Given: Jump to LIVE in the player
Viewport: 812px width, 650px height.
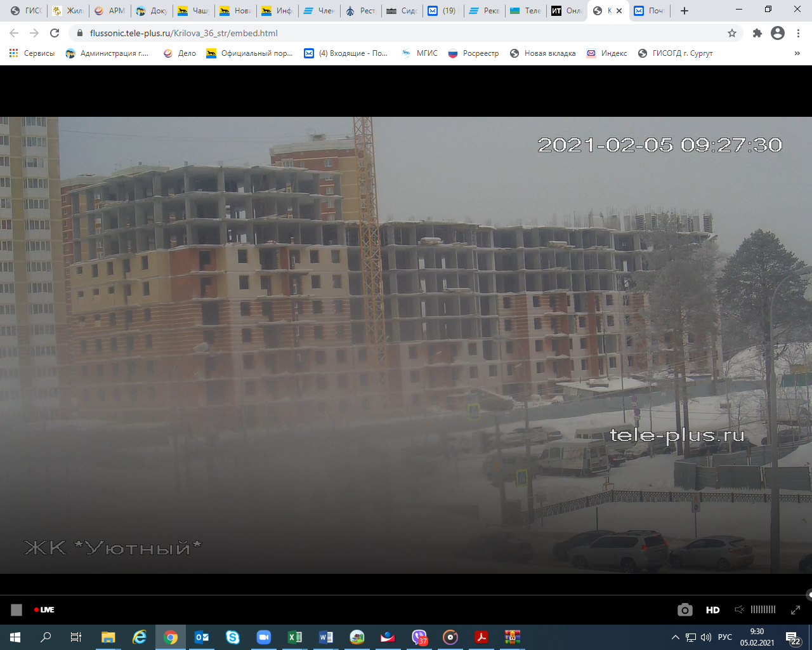Looking at the screenshot, I should [x=44, y=610].
